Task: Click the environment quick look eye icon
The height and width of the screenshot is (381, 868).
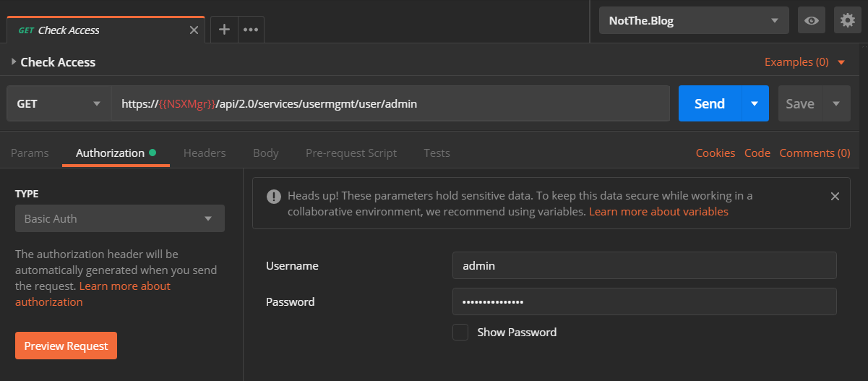Action: [x=812, y=21]
